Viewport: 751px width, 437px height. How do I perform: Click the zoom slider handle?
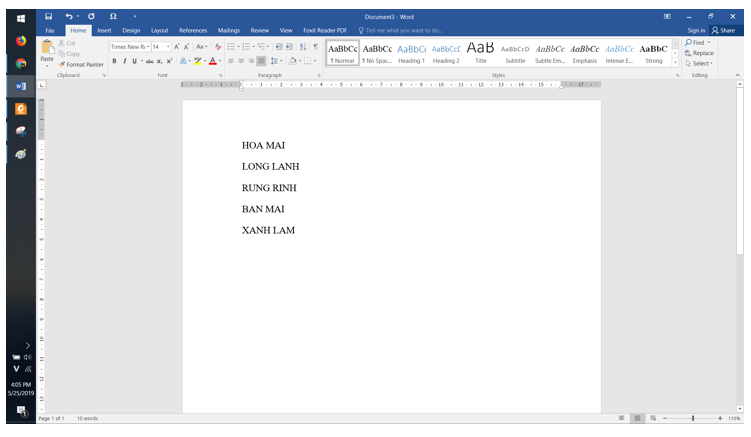tap(693, 418)
